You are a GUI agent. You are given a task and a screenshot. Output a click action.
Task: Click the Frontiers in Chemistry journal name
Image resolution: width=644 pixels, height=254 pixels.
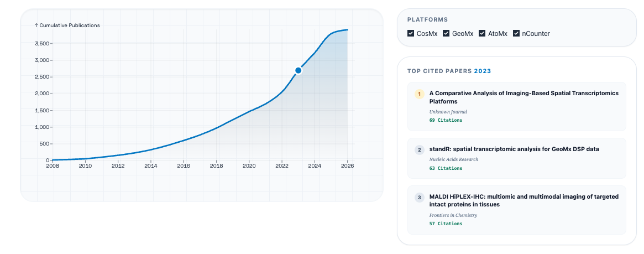[x=453, y=215]
